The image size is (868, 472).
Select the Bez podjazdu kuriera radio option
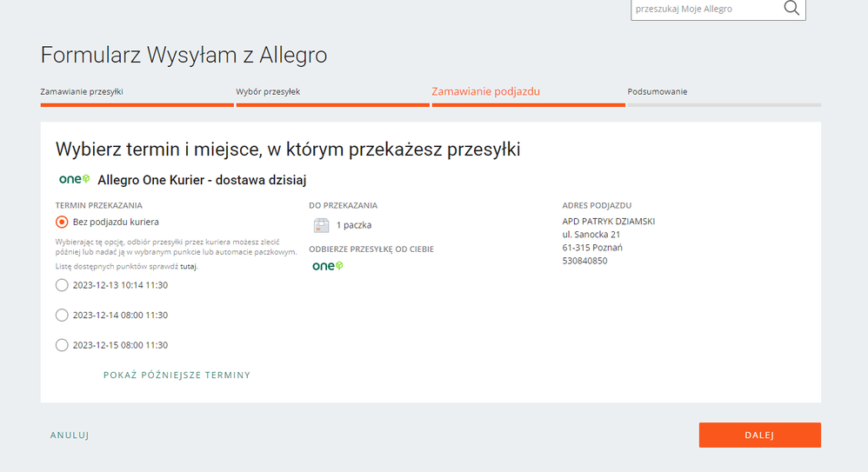pyautogui.click(x=62, y=222)
